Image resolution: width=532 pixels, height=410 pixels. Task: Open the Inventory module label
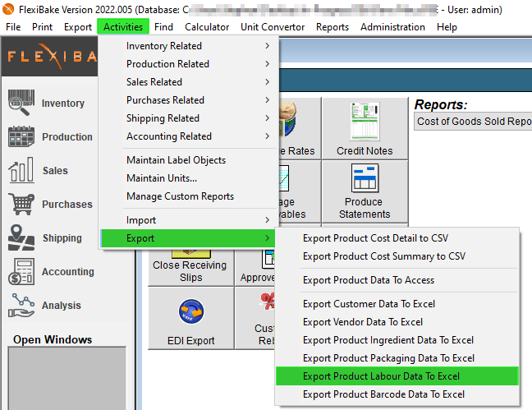click(x=63, y=103)
